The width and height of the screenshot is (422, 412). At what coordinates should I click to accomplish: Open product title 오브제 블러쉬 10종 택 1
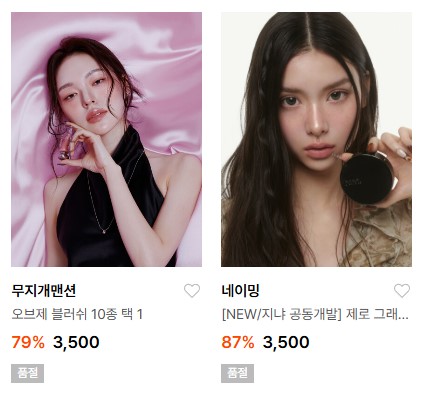[77, 314]
